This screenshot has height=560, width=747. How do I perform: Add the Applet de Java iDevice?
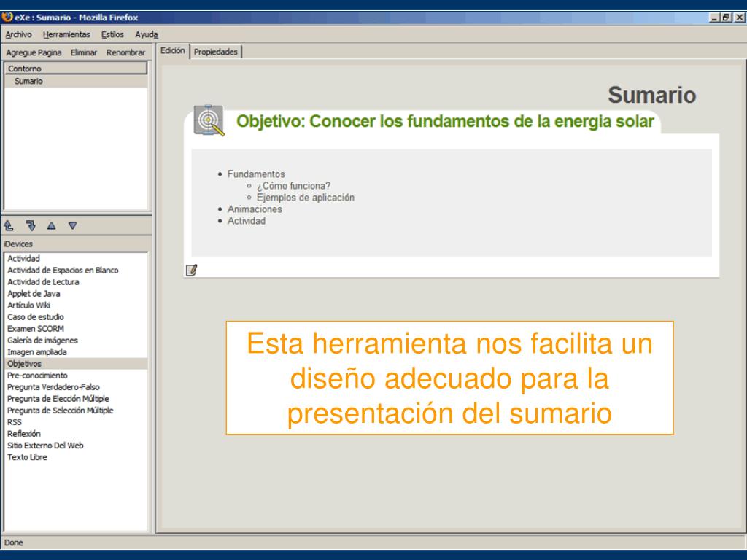tap(76, 293)
